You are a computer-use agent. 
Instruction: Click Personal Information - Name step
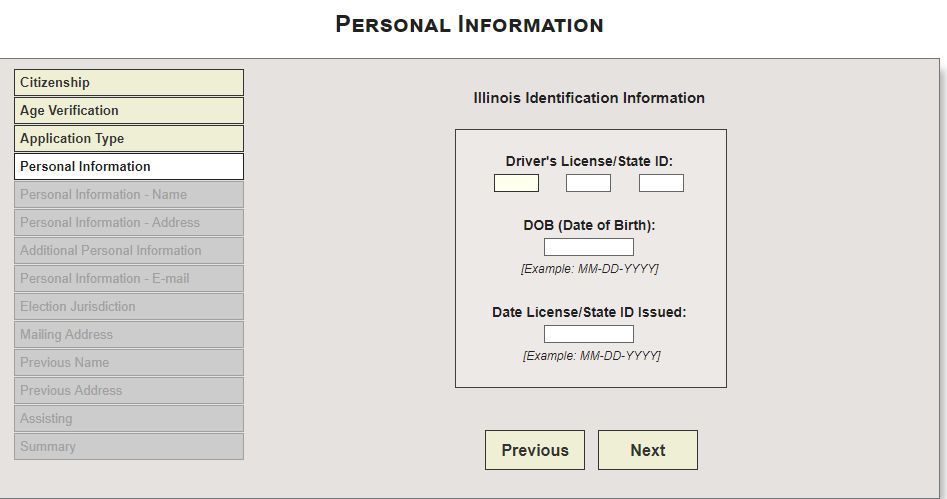(128, 195)
